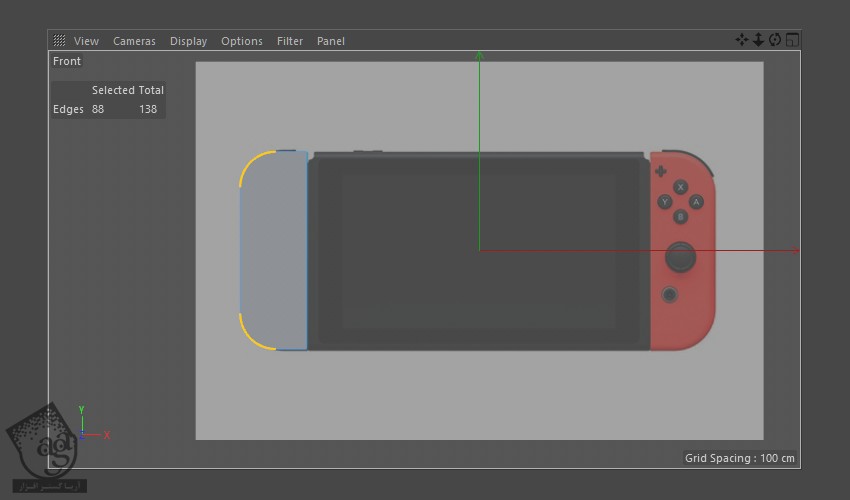
Task: Click the rotate camera viewport icon
Action: click(x=775, y=40)
